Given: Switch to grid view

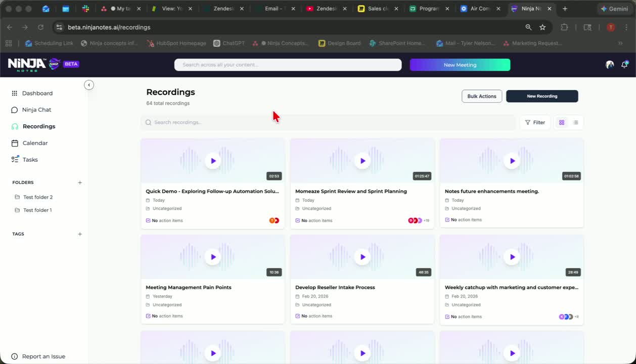Looking at the screenshot, I should 562,122.
